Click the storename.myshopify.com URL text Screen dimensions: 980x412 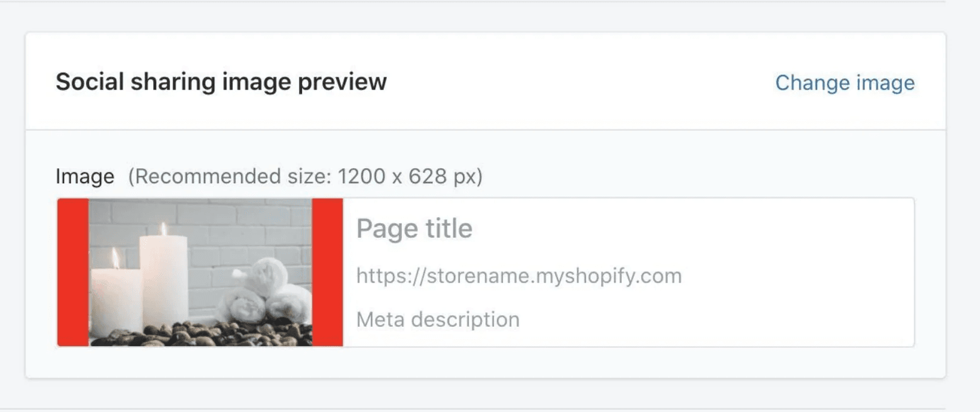(x=519, y=276)
